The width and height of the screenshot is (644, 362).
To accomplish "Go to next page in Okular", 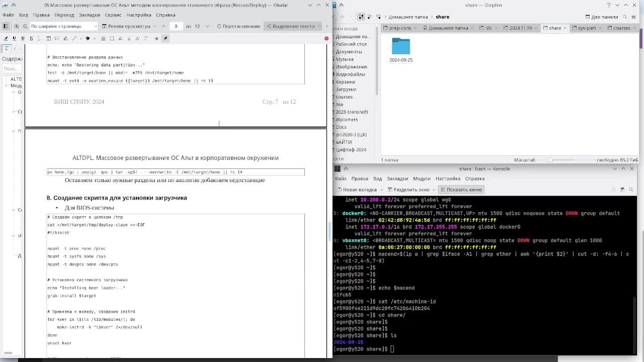I will tap(207, 26).
